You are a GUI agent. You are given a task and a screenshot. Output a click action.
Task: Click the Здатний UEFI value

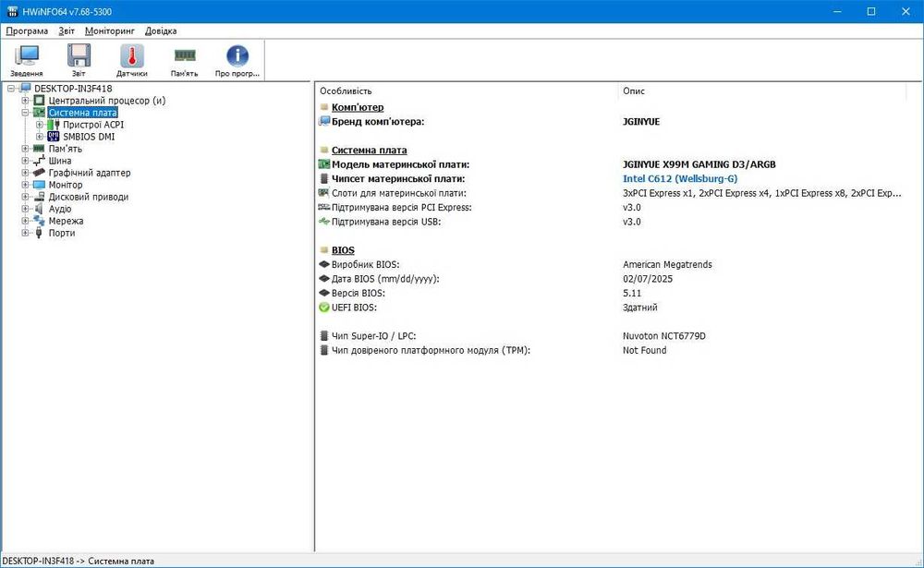(640, 307)
